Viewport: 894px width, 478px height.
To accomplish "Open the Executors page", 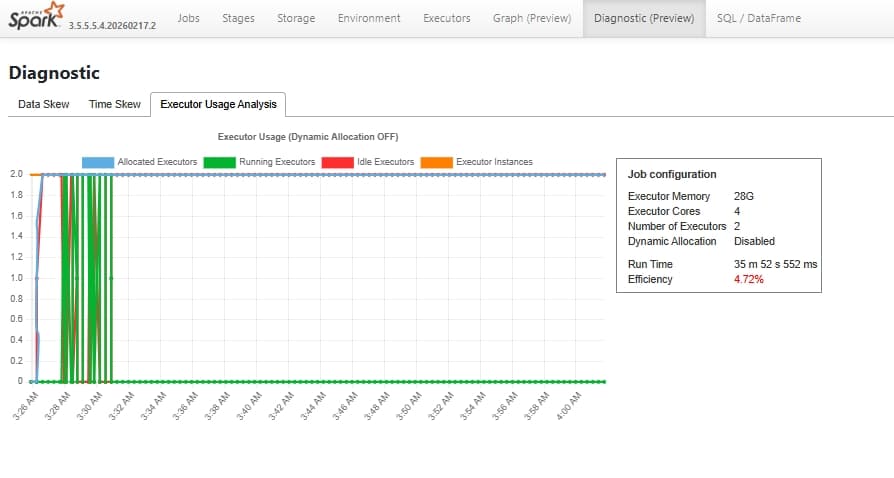I will tap(446, 18).
